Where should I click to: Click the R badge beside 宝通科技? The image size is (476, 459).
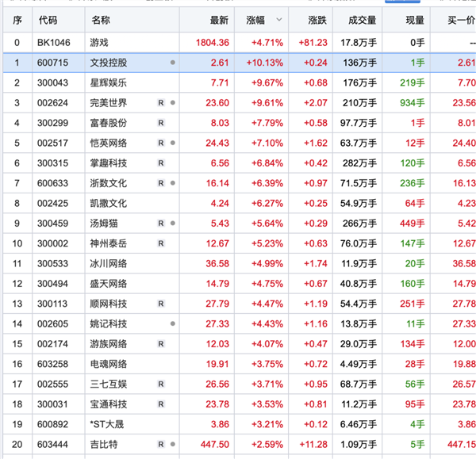click(161, 405)
